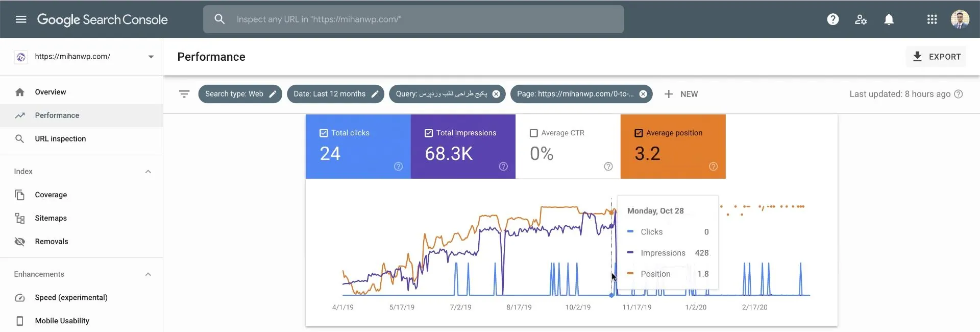Click the Mobile Usability phone icon

coord(20,321)
